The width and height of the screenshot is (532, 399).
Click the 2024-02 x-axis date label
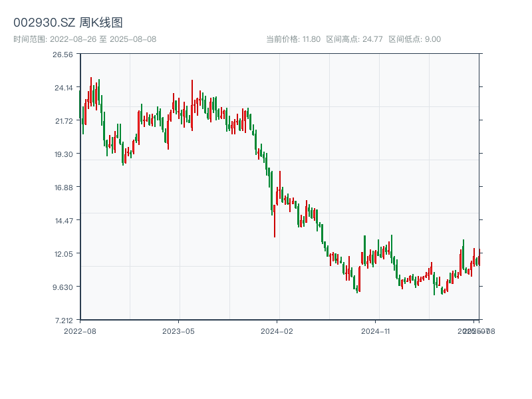[277, 331]
